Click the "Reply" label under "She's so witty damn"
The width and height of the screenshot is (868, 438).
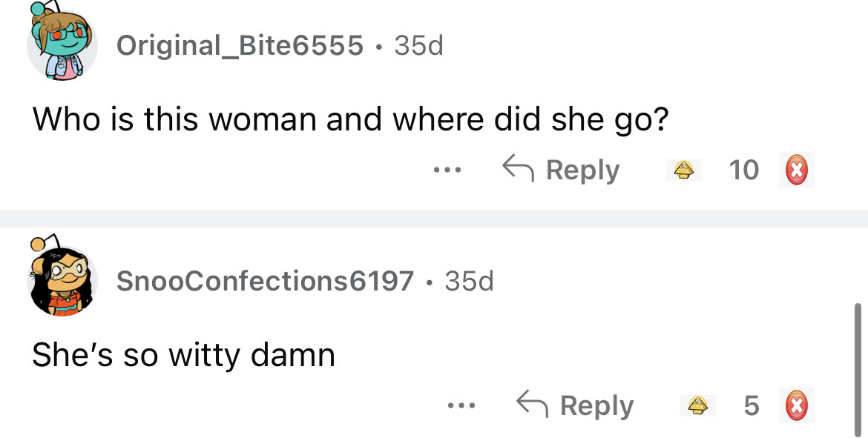point(596,405)
